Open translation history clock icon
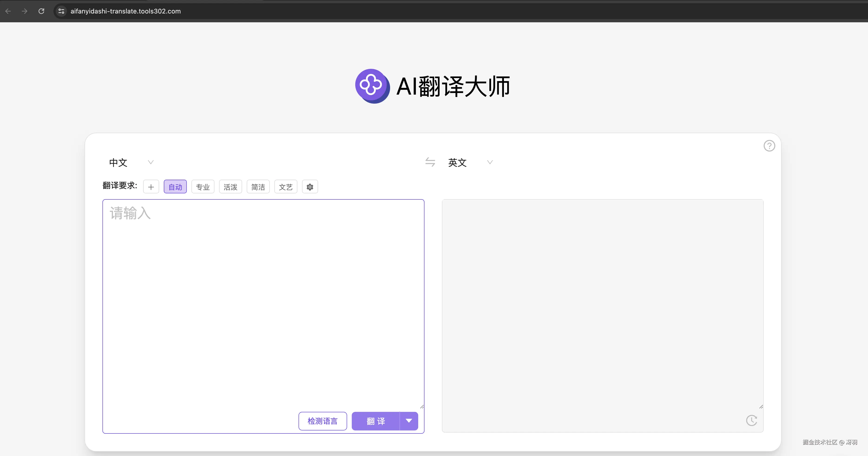This screenshot has height=456, width=868. click(751, 420)
